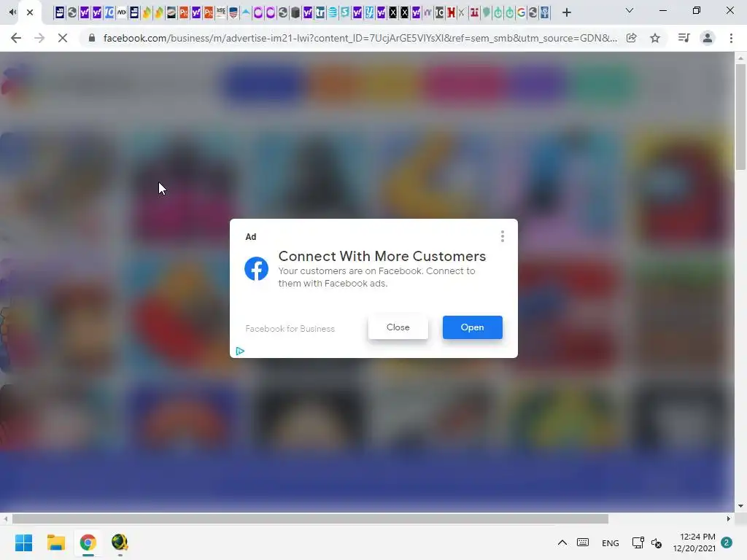Open the muted volume tray icon
747x560 pixels.
[657, 542]
